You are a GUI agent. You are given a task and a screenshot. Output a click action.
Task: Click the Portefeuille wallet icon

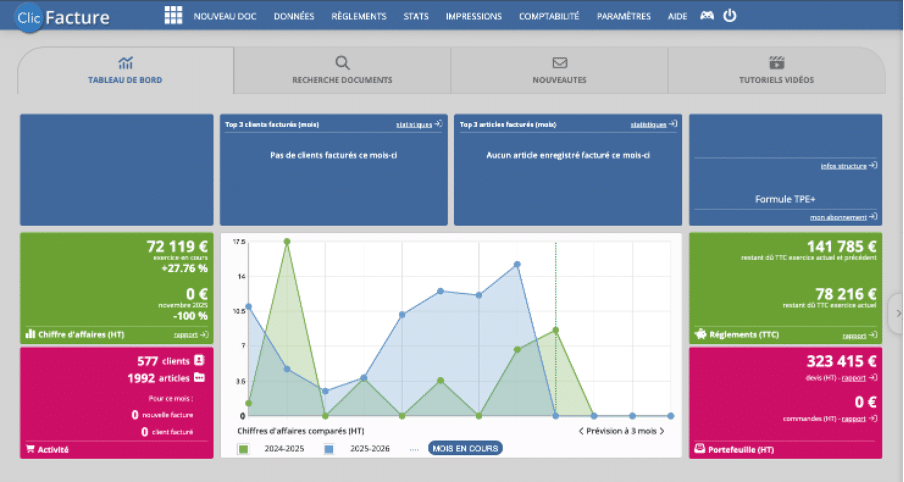[x=699, y=450]
